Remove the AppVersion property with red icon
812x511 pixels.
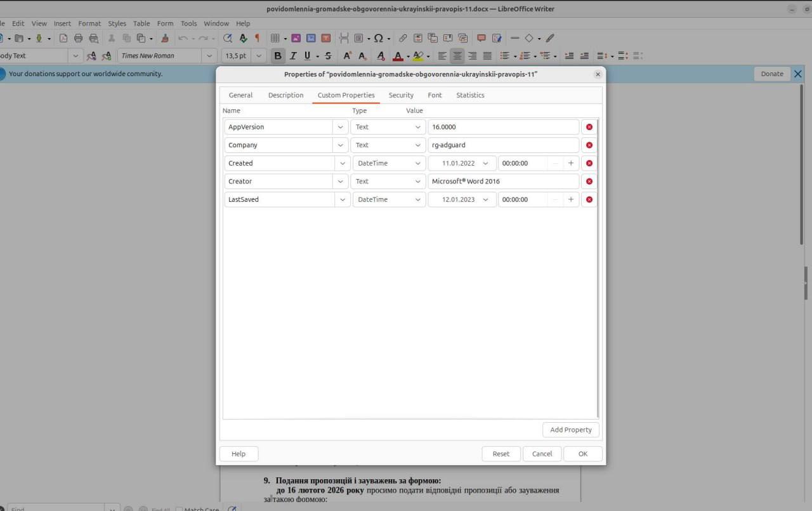[x=589, y=127]
